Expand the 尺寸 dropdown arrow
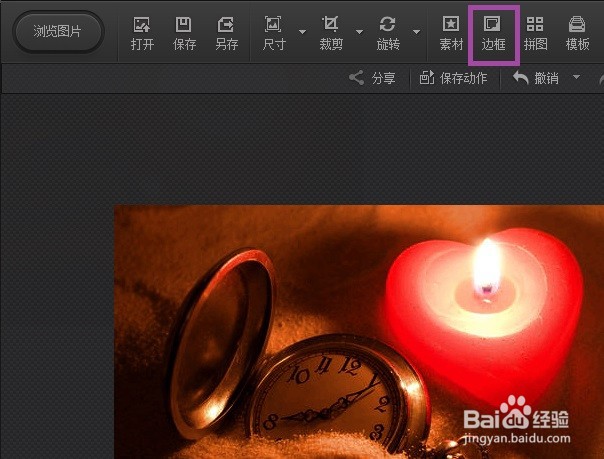Image resolution: width=604 pixels, height=459 pixels. click(x=302, y=32)
